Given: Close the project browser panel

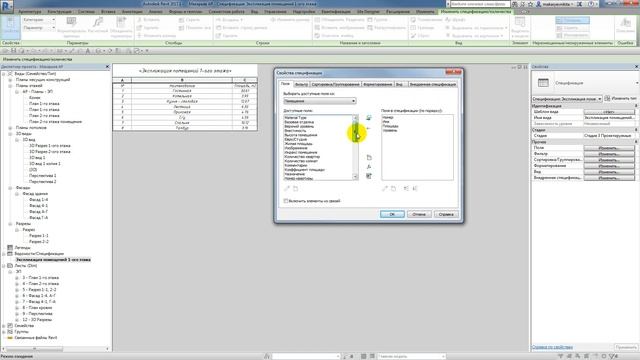Looking at the screenshot, I should pos(107,67).
